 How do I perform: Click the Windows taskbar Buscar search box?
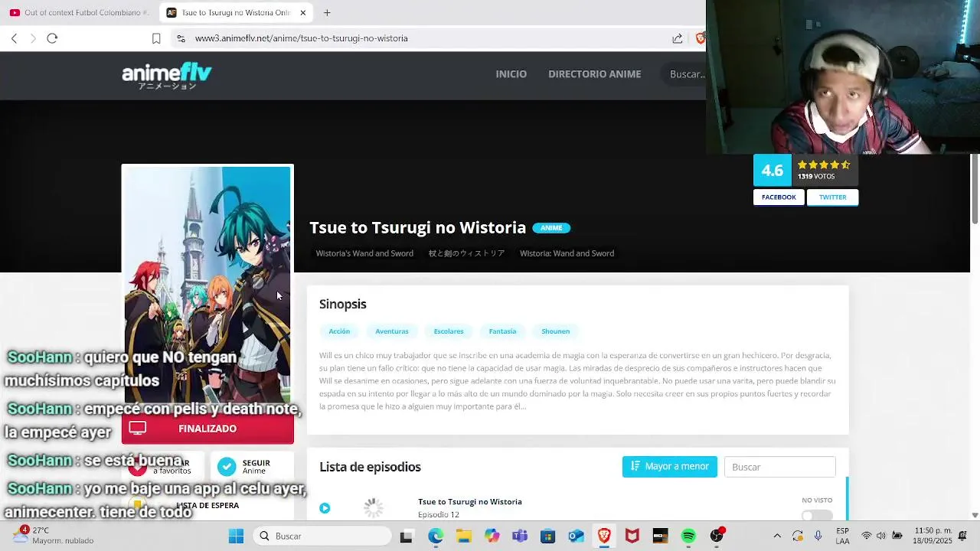point(322,536)
